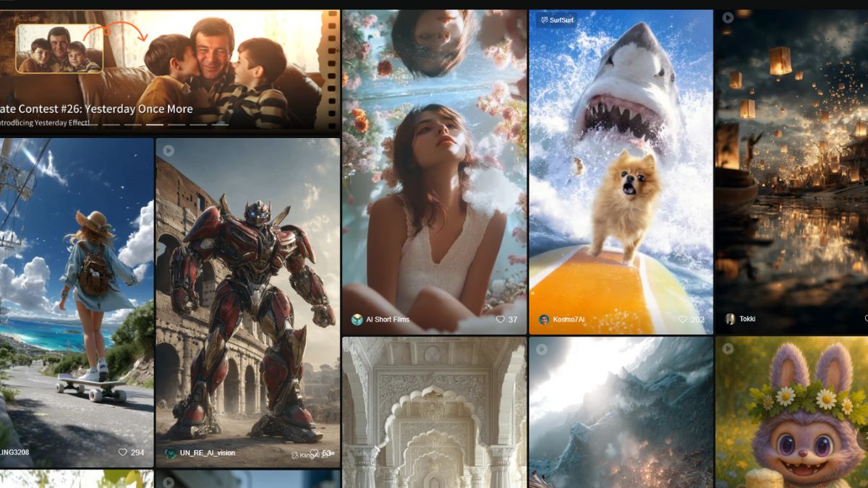Go to UN_RE_AI_vision's profile name
This screenshot has height=488, width=868.
tap(207, 453)
